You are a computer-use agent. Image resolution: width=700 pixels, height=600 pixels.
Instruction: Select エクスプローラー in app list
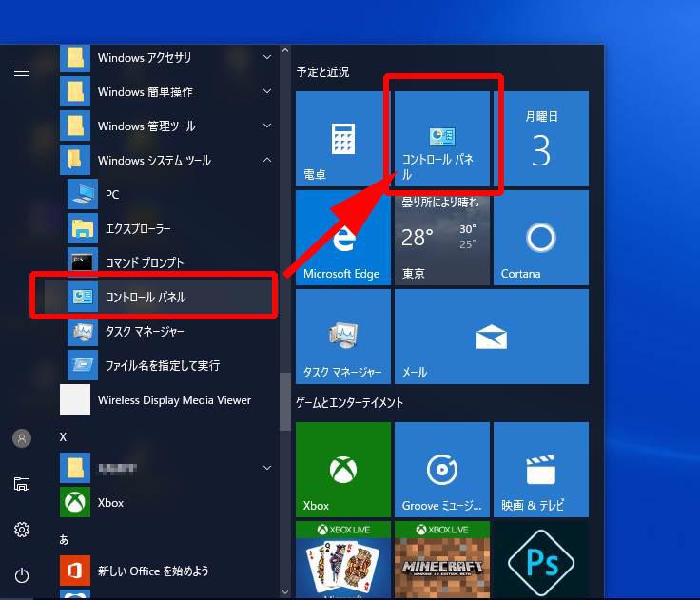138,228
